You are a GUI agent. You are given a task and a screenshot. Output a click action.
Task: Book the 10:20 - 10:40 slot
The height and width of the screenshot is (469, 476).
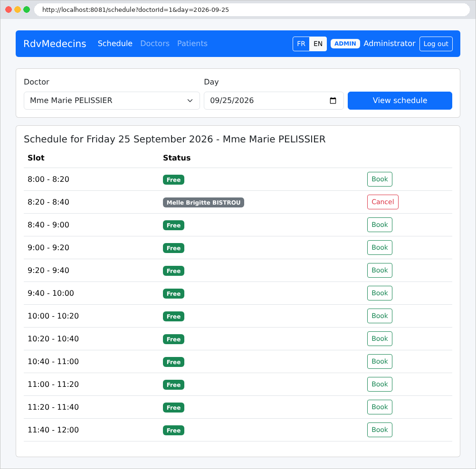[380, 338]
